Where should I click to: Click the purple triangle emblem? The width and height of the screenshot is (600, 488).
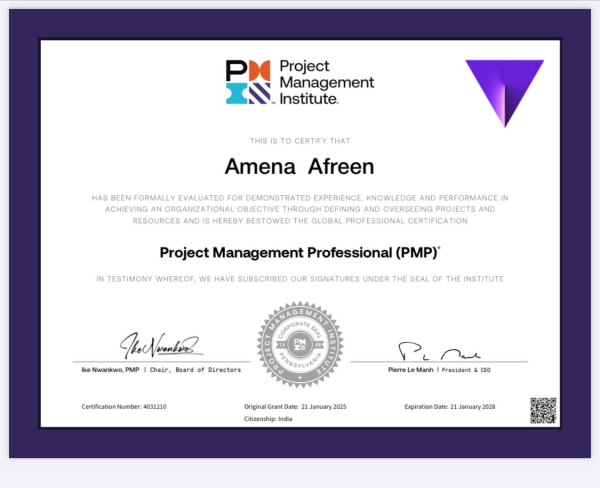point(504,89)
